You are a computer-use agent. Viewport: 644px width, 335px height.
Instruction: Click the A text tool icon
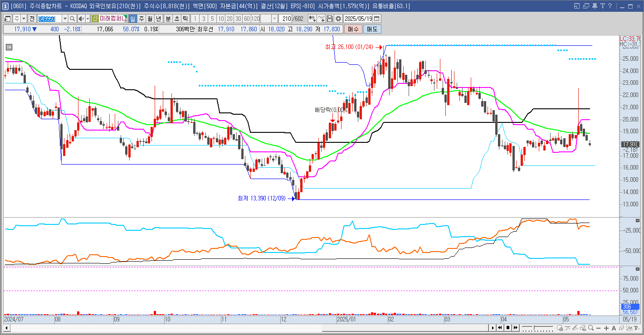coord(614,328)
